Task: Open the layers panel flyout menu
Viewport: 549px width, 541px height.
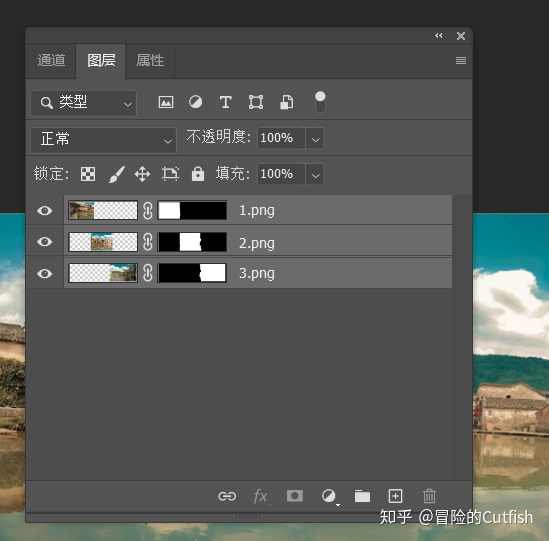Action: pos(460,61)
